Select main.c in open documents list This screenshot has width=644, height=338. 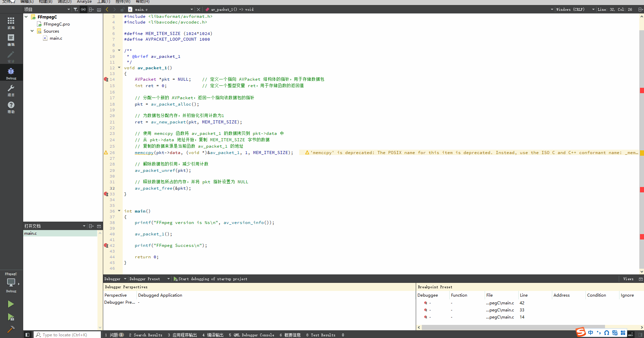[x=60, y=233]
